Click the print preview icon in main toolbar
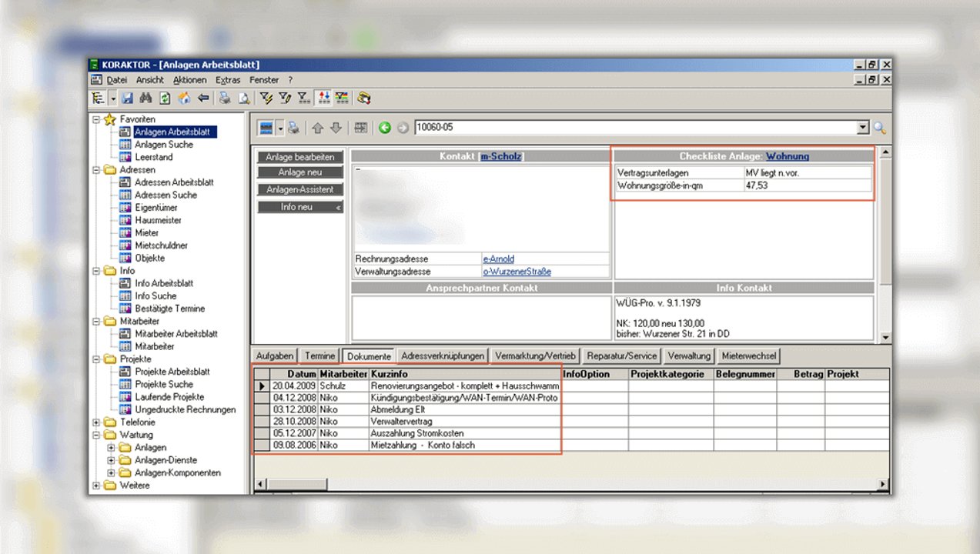980x554 pixels. point(243,98)
